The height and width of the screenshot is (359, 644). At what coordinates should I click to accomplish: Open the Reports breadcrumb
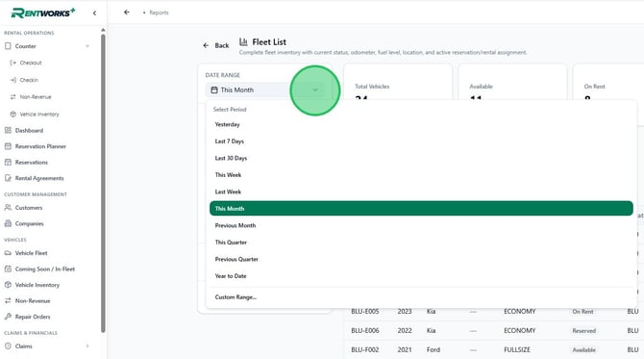click(159, 13)
